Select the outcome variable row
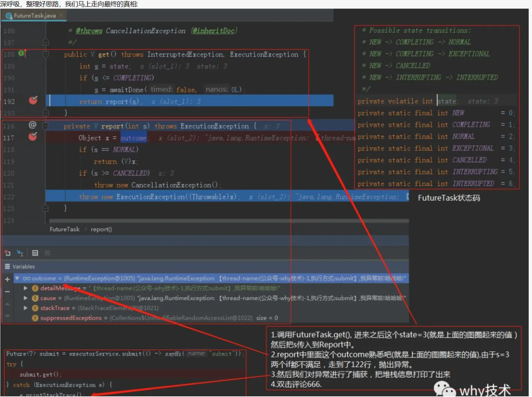This screenshot has width=532, height=397. click(x=211, y=278)
